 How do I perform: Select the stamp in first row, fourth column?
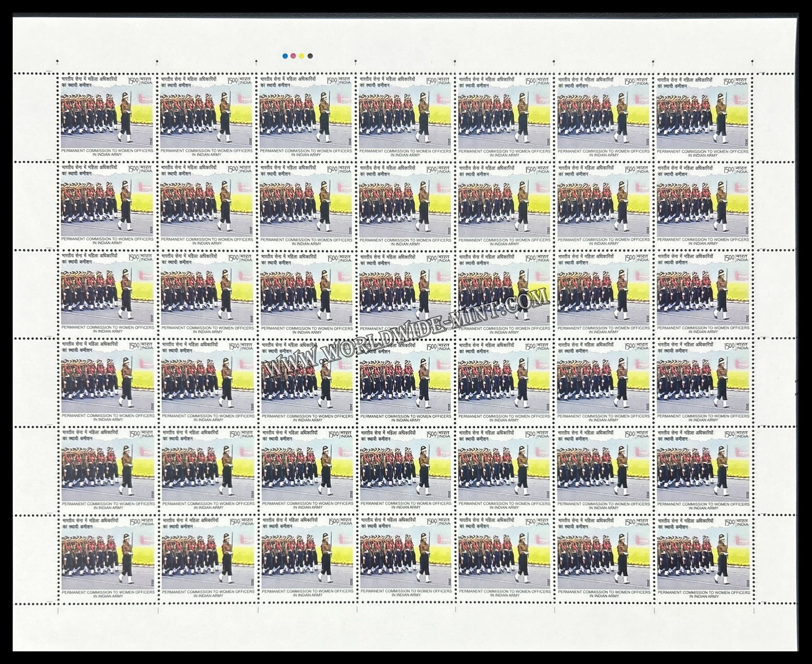click(x=406, y=117)
